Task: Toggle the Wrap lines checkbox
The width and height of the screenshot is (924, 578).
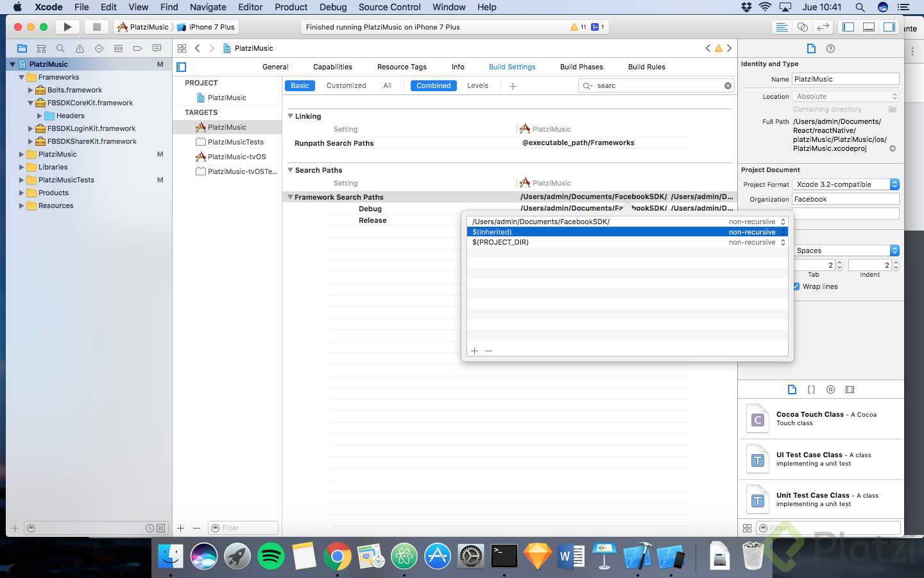Action: click(796, 286)
